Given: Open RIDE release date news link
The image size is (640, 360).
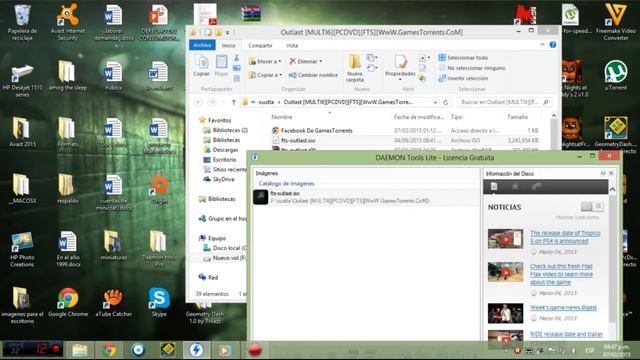Looking at the screenshot, I should (x=566, y=334).
